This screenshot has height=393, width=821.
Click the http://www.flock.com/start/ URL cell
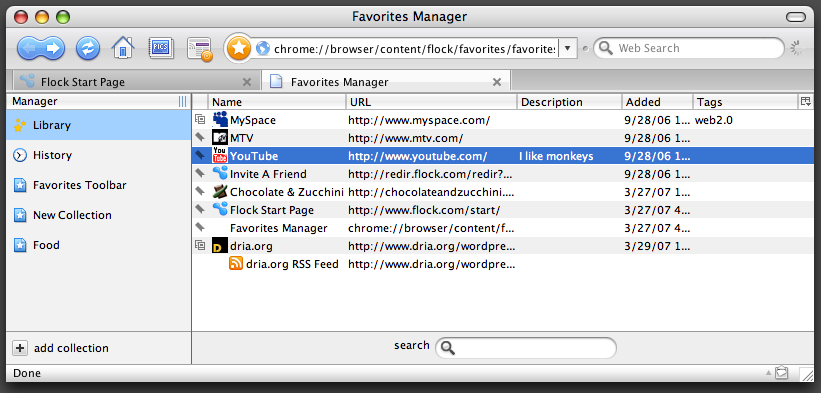[424, 210]
